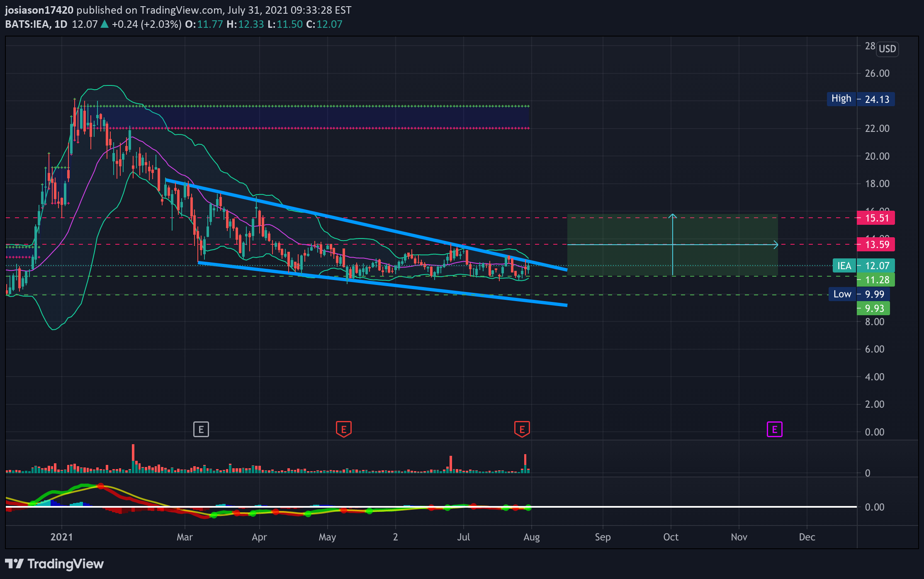Viewport: 924px width, 579px height.
Task: Click the 11.28 green price level label
Action: click(x=875, y=280)
